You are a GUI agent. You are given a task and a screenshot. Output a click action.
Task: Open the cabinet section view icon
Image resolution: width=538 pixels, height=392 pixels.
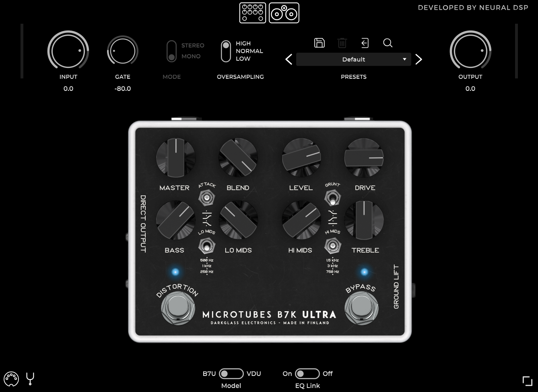pos(284,13)
